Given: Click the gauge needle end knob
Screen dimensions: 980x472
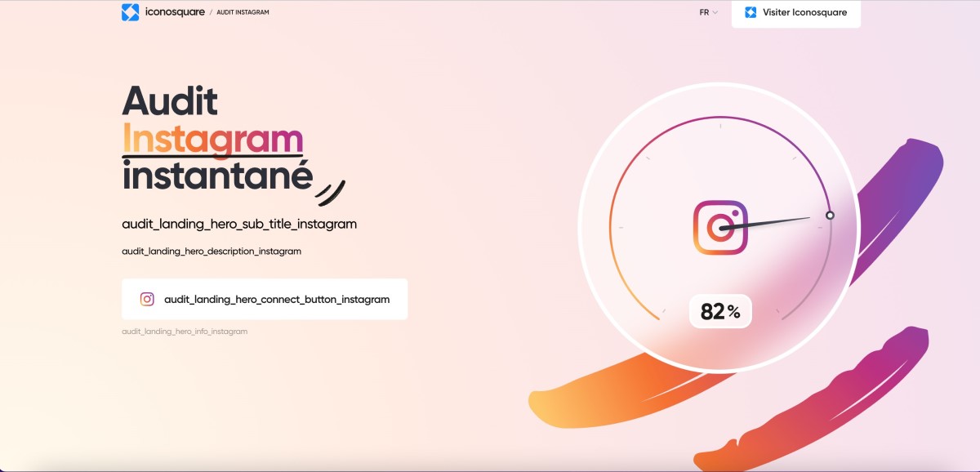Looking at the screenshot, I should 830,216.
